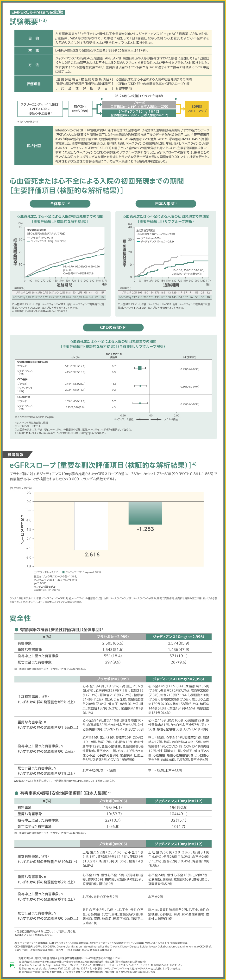Click the yellow 30日間フォローアップ box
Screen dimensions: 226x980
tap(197, 109)
